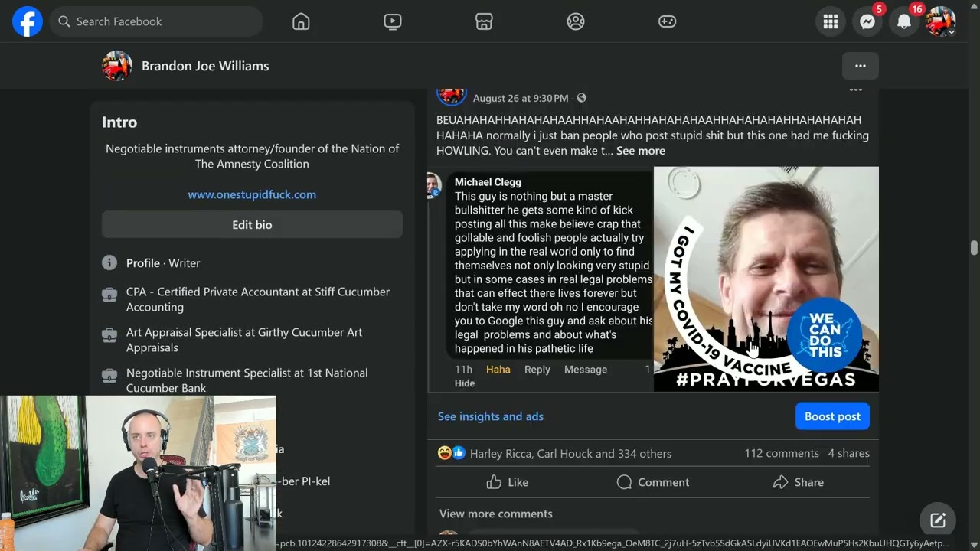The height and width of the screenshot is (551, 980).
Task: Click the Art Appraisal Specialist briefcase icon
Action: pos(109,335)
